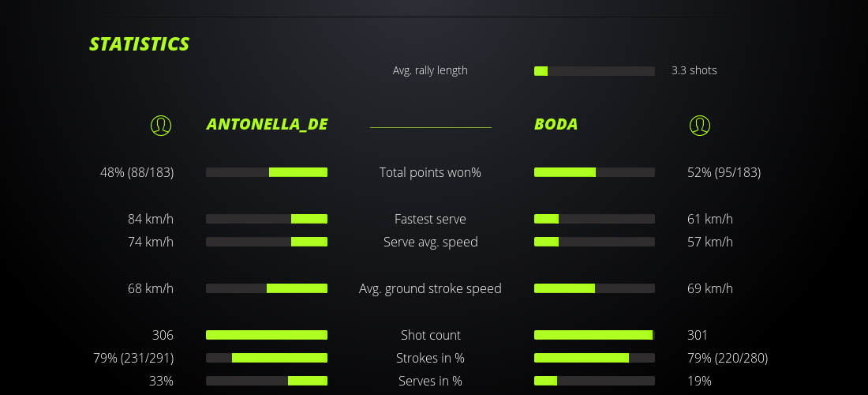Click ANTONELLA_DE's Total points won bar
The width and height of the screenshot is (868, 395).
pyautogui.click(x=267, y=172)
